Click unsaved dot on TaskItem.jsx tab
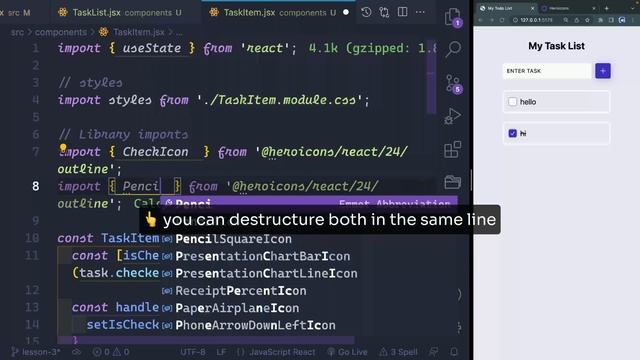This screenshot has height=360, width=640. click(x=346, y=13)
